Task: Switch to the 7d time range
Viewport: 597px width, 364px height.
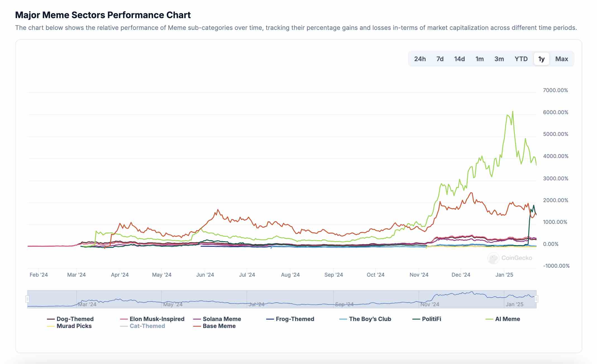Action: click(x=440, y=59)
